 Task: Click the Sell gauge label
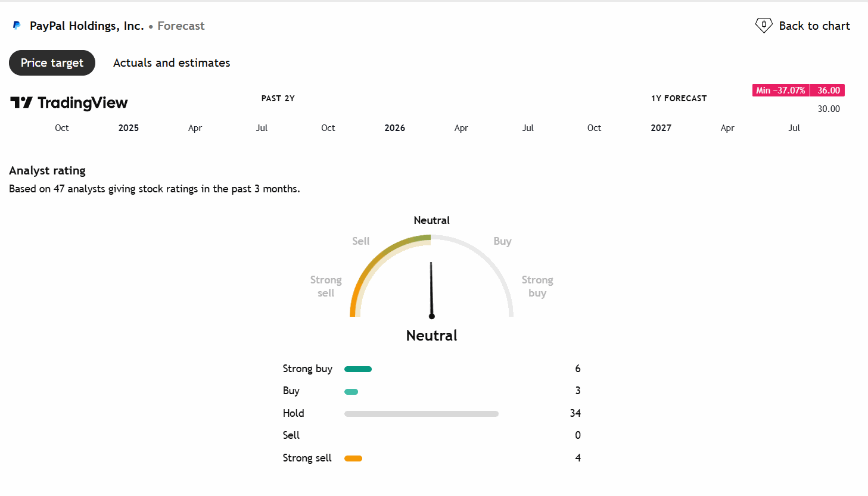point(361,241)
